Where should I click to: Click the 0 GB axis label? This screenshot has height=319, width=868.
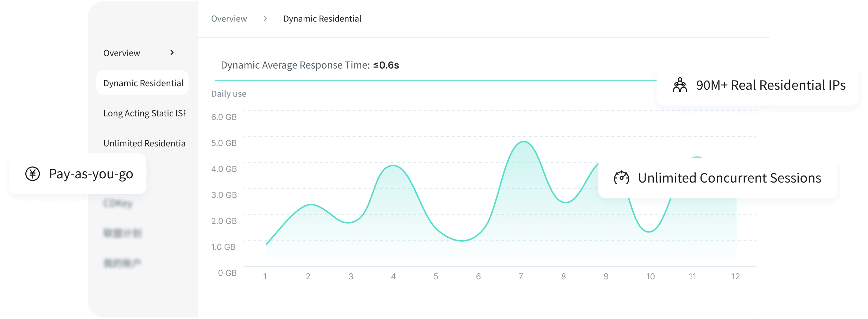coord(227,273)
